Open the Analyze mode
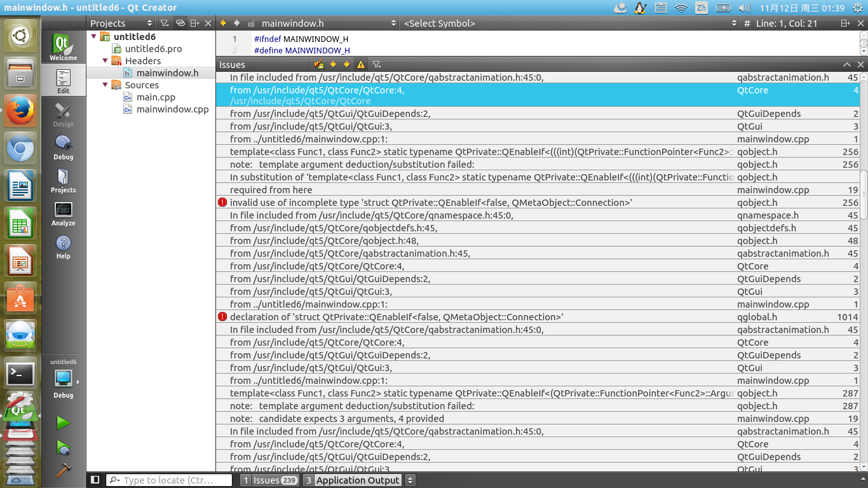Viewport: 868px width, 488px height. [x=63, y=213]
